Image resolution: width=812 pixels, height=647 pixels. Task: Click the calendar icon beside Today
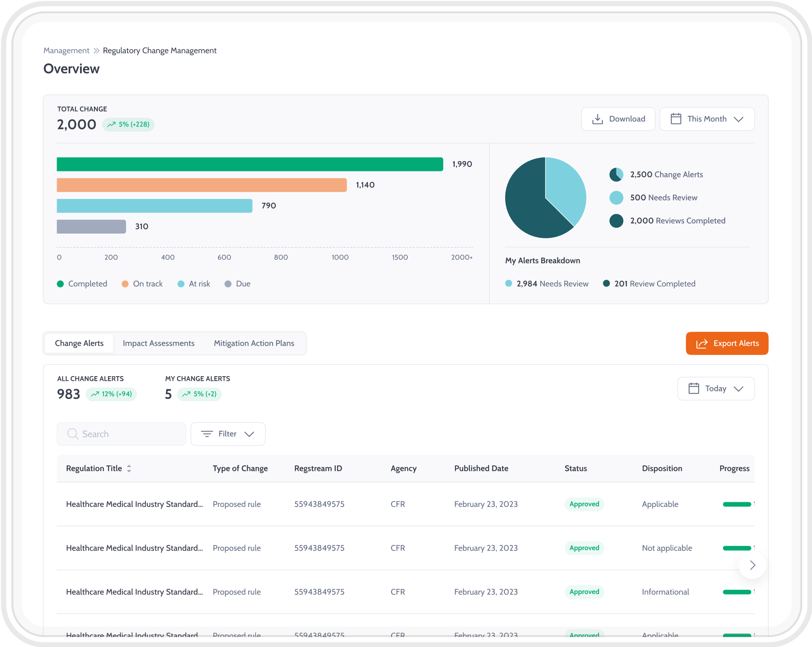click(x=693, y=388)
